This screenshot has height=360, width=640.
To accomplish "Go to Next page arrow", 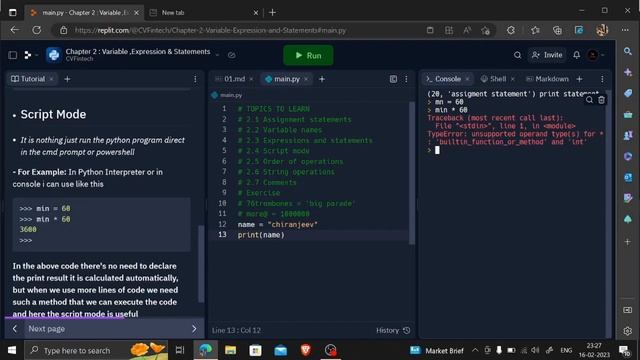I will (194, 329).
